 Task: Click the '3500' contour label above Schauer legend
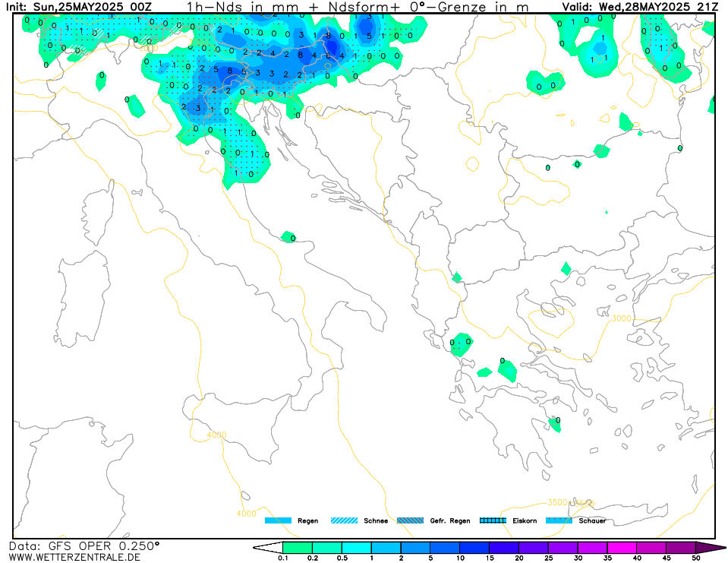point(557,502)
